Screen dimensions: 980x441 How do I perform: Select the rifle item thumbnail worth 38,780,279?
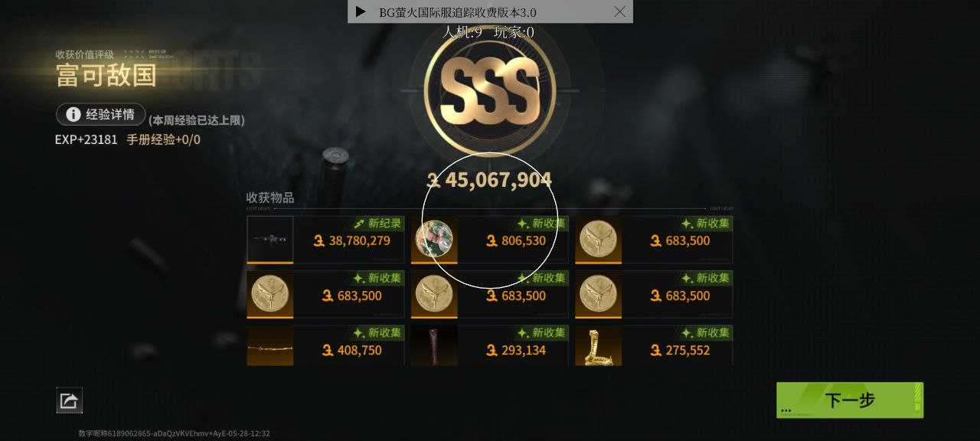click(269, 240)
